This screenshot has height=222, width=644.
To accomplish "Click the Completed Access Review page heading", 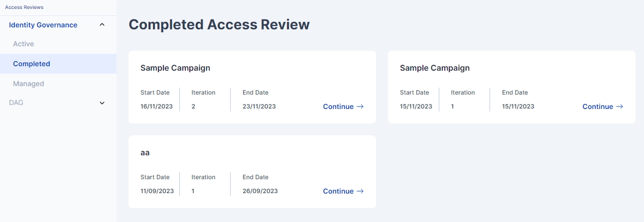I will point(219,25).
